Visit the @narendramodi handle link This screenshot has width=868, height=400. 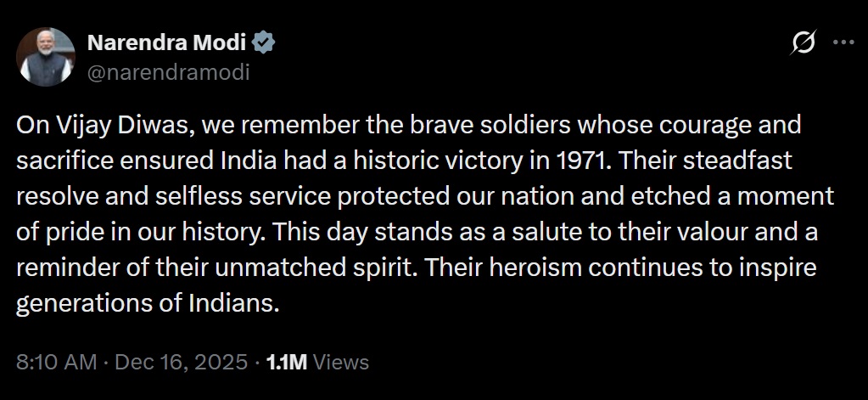tap(169, 72)
